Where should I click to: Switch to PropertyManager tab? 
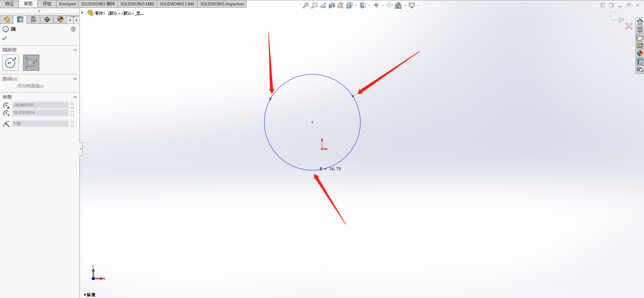point(20,19)
